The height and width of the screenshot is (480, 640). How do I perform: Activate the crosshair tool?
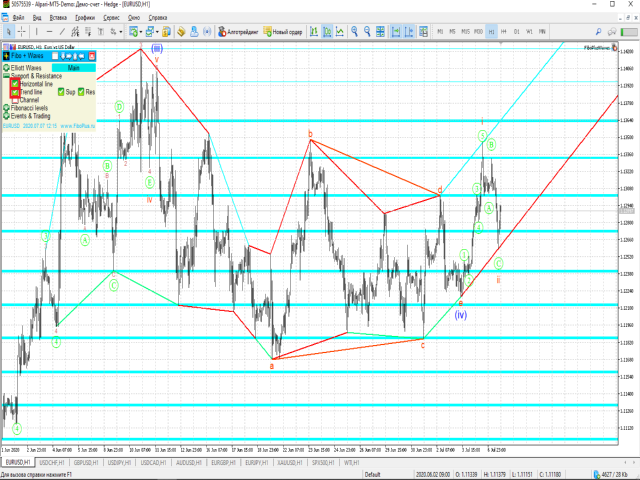tap(22, 31)
